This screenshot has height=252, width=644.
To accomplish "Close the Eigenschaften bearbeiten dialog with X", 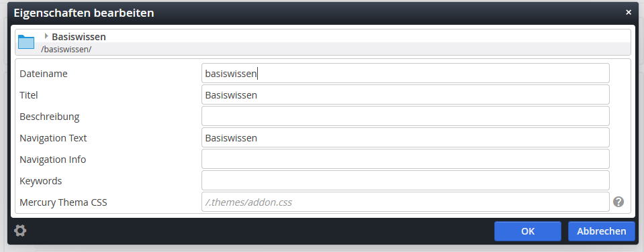I will point(629,13).
